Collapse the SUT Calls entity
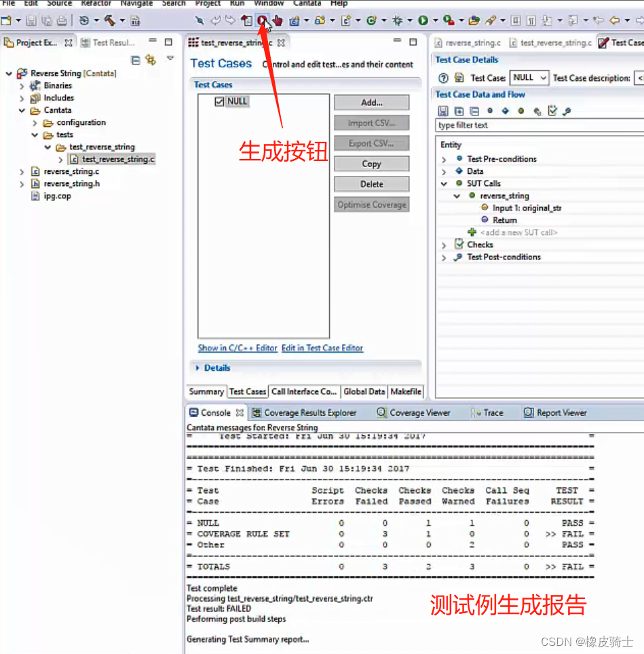The image size is (644, 654). point(444,183)
